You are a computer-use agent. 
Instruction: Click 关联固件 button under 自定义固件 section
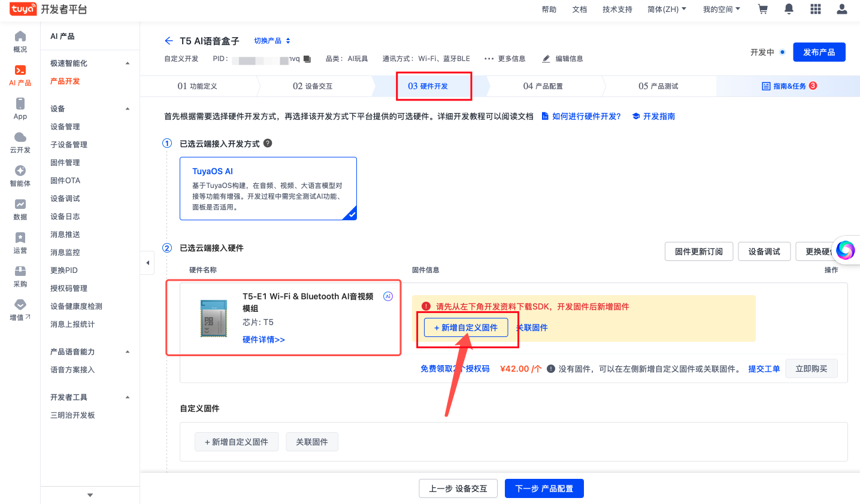coord(312,442)
